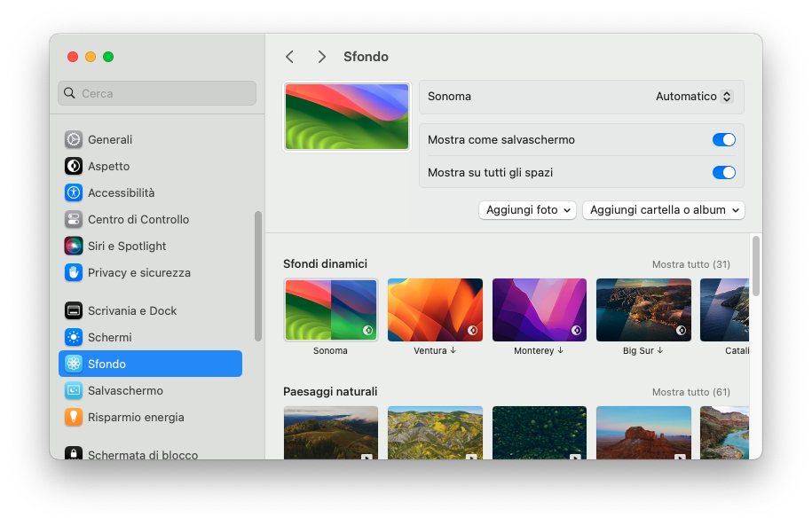The image size is (812, 525).
Task: Select the Schermi brightness icon
Action: [x=74, y=337]
